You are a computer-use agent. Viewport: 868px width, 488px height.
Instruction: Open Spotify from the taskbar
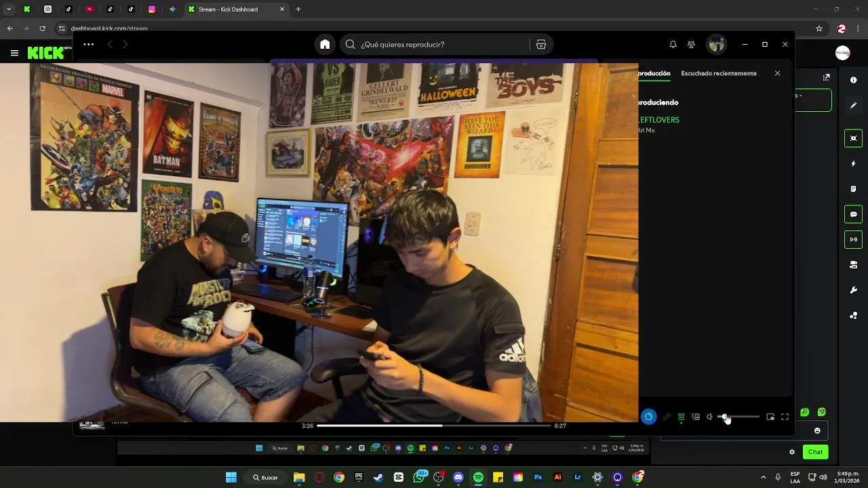coord(478,477)
